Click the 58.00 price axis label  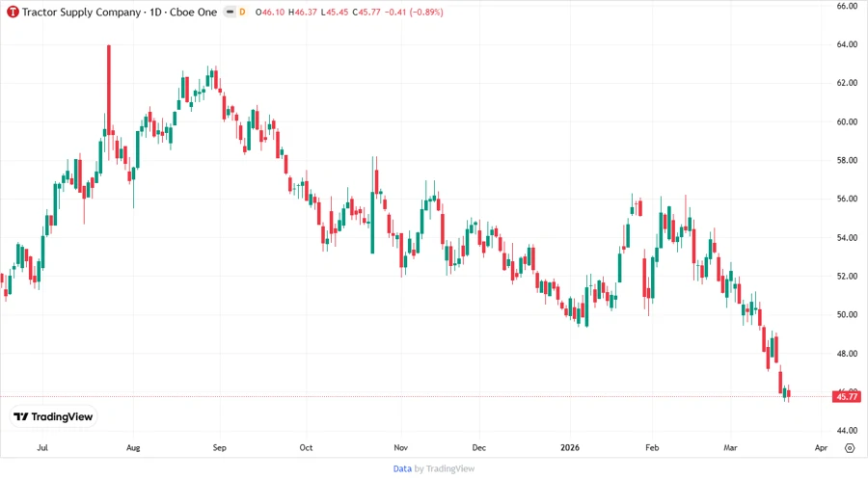[x=847, y=160]
